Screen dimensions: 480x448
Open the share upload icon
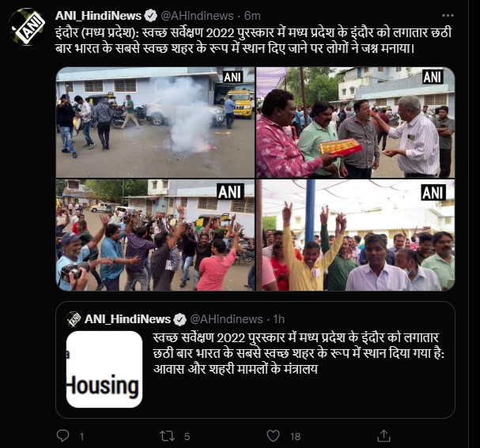pos(384,436)
